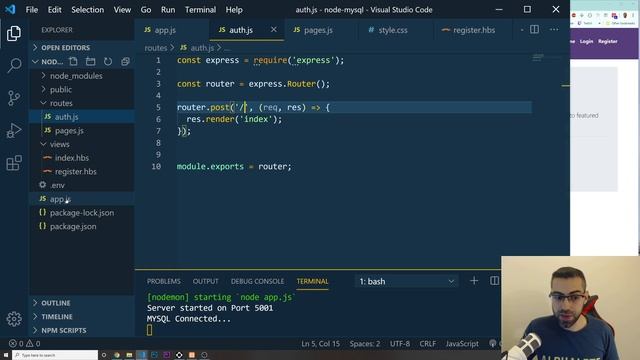Refresh the explorer file tree

click(108, 62)
